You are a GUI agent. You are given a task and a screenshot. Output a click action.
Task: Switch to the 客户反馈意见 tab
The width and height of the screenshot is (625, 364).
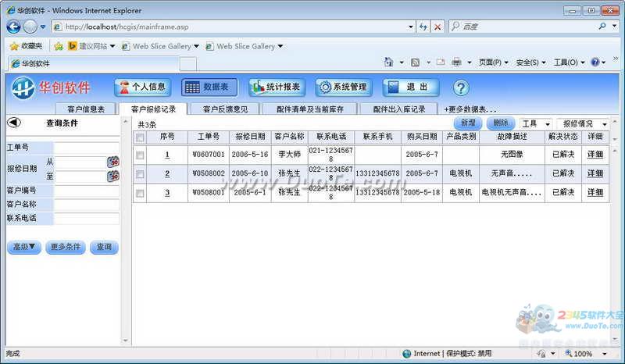pyautogui.click(x=225, y=109)
